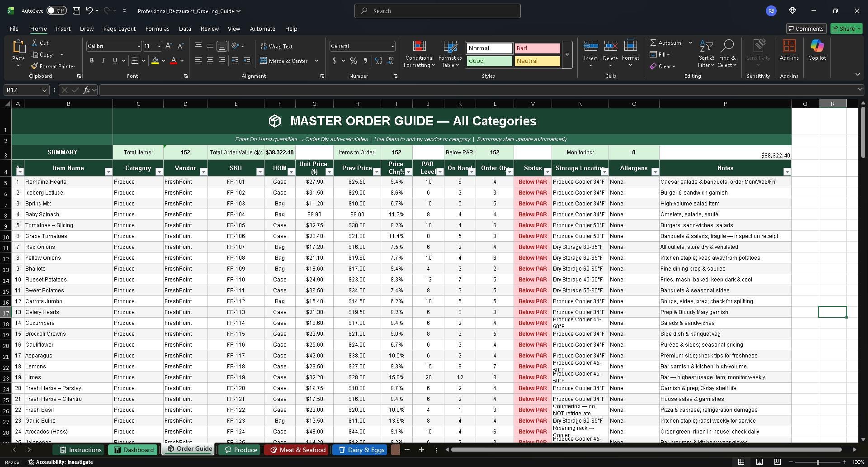Center align the text horizontally
868x467 pixels.
pyautogui.click(x=210, y=61)
